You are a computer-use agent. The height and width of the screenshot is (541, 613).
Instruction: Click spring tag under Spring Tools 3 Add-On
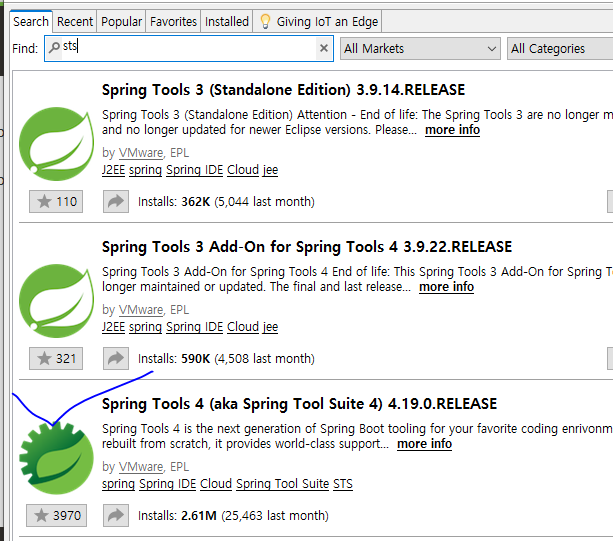click(x=145, y=327)
